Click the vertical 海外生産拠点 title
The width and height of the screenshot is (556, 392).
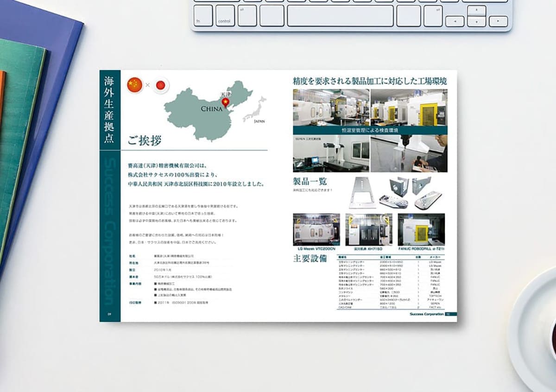(x=109, y=110)
